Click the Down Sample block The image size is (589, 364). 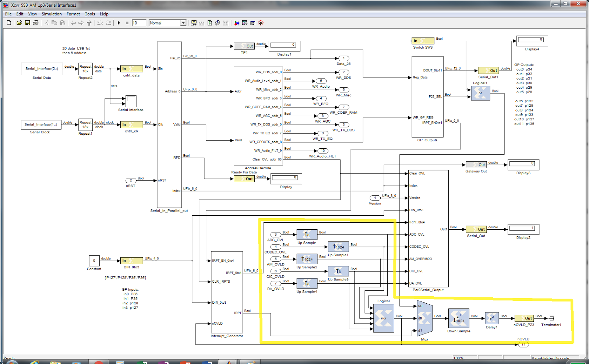459,318
